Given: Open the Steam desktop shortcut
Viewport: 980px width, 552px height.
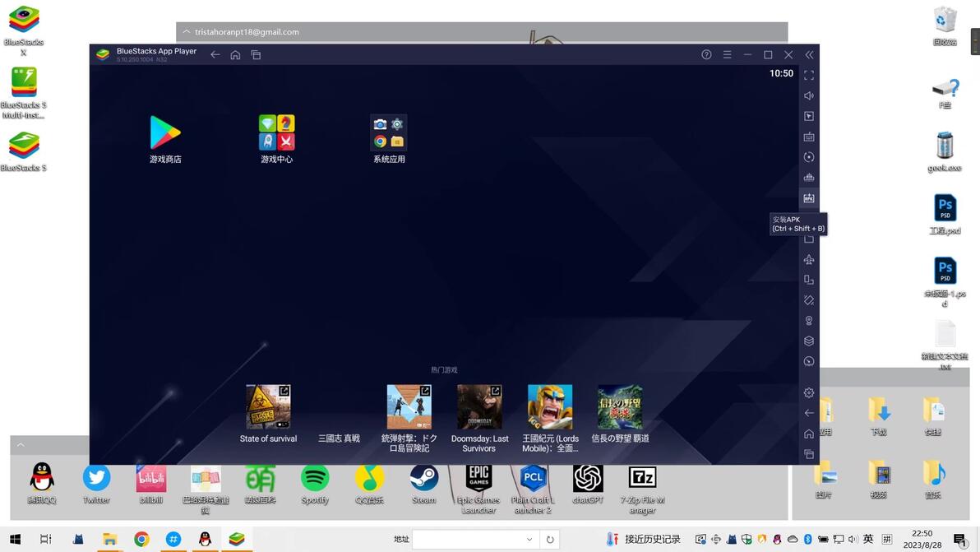Looking at the screenshot, I should [423, 483].
